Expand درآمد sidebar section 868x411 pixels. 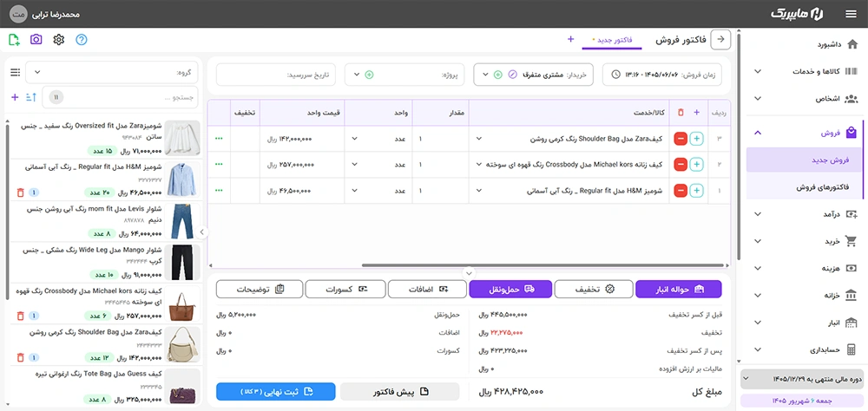(759, 213)
